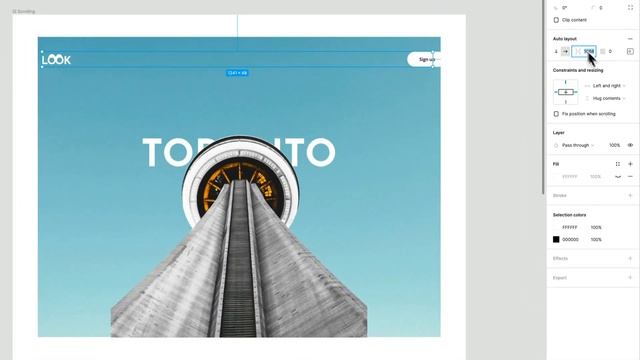The width and height of the screenshot is (640, 360).
Task: Click the spacing between items field
Action: pos(584,51)
